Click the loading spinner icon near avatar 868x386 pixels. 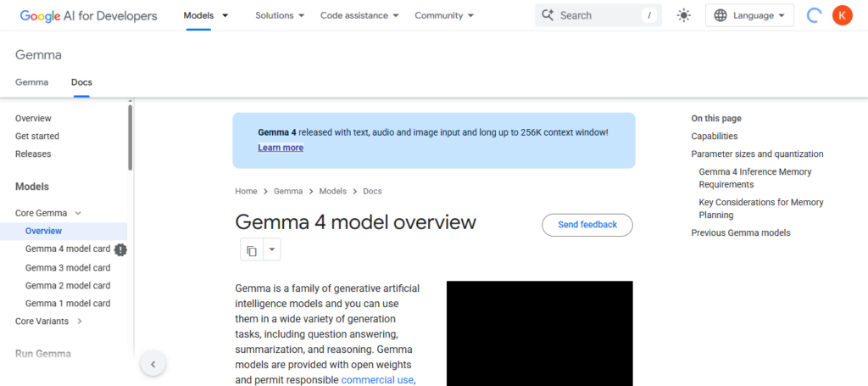[813, 15]
